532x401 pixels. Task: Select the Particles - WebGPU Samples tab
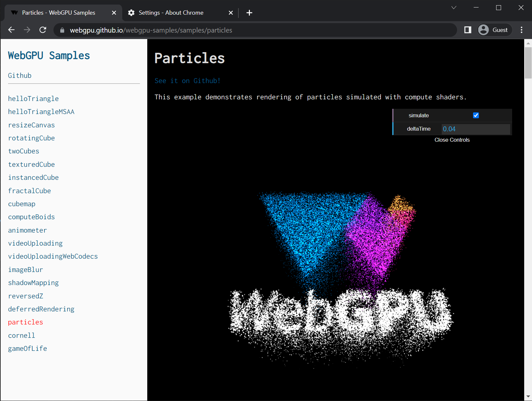tap(63, 13)
